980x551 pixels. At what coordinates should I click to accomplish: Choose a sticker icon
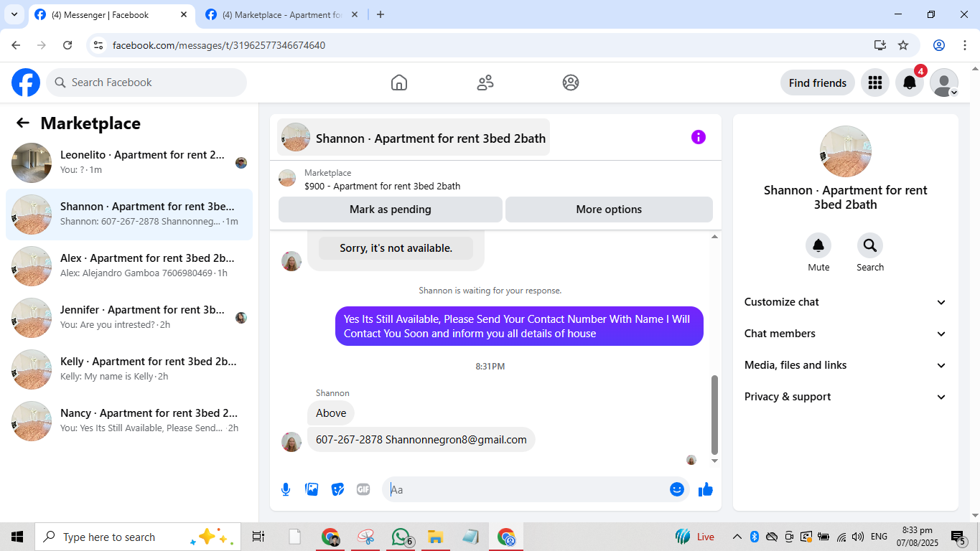337,489
